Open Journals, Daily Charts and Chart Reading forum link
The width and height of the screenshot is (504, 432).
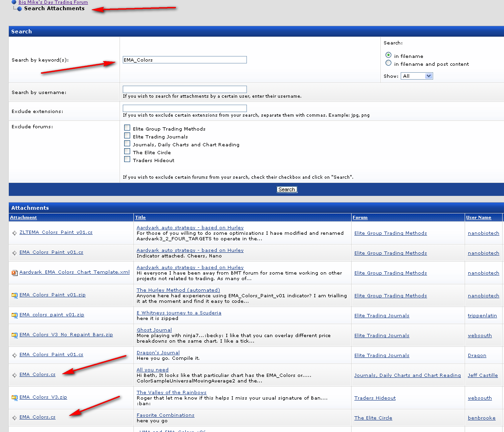click(408, 375)
